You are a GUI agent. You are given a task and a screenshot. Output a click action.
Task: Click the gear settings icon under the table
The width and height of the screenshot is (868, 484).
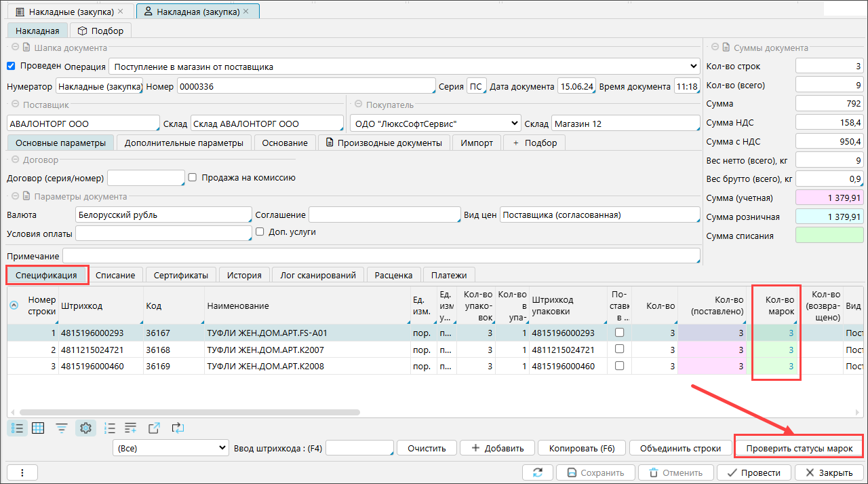coord(85,428)
